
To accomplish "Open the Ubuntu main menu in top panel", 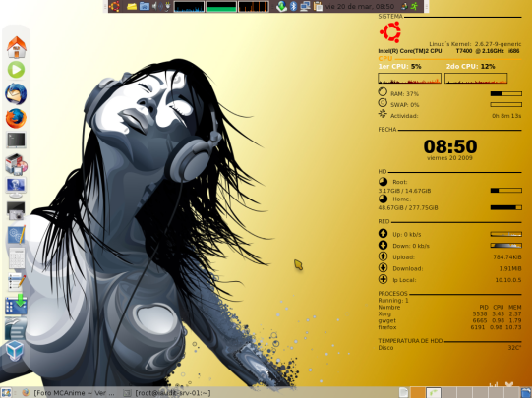I will click(x=114, y=6).
